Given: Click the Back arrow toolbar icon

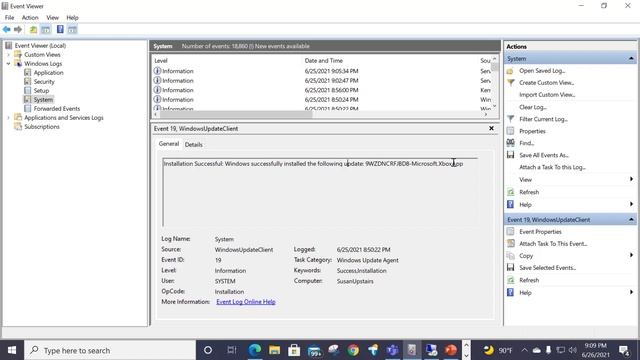Looking at the screenshot, I should click(7, 29).
